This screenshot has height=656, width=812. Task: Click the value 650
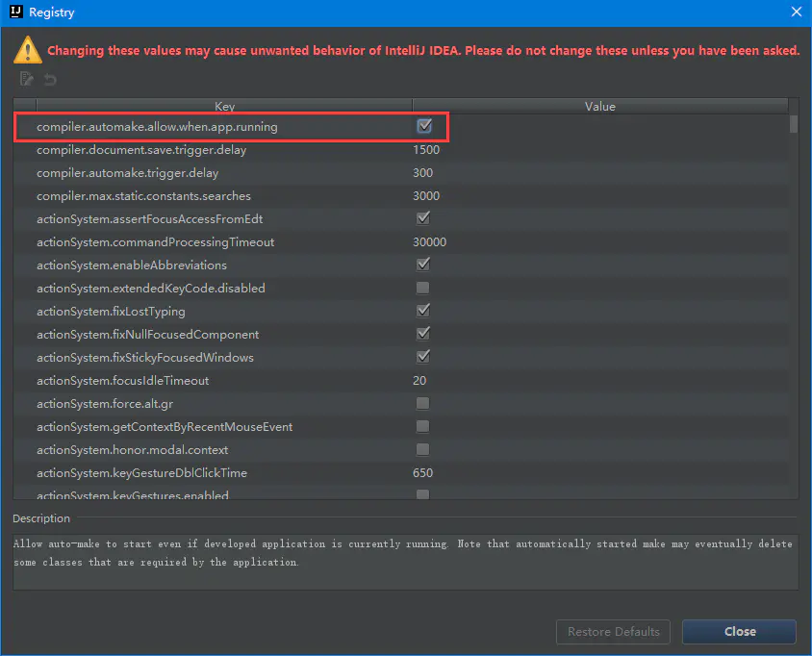(x=422, y=473)
